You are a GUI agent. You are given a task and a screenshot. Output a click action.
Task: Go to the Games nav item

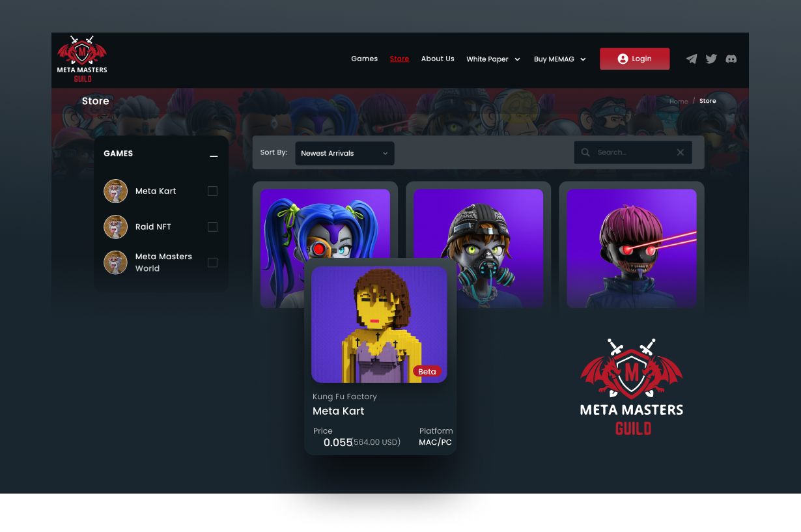(x=365, y=59)
